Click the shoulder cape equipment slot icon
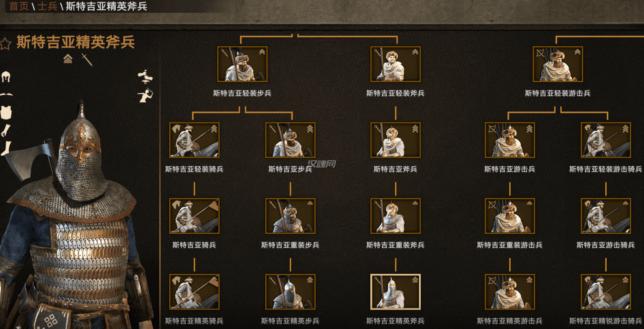 pyautogui.click(x=6, y=94)
